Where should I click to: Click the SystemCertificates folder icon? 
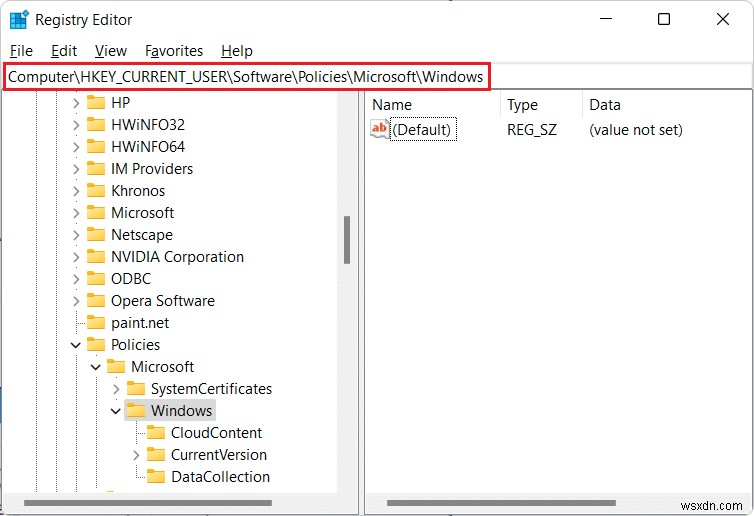point(135,389)
